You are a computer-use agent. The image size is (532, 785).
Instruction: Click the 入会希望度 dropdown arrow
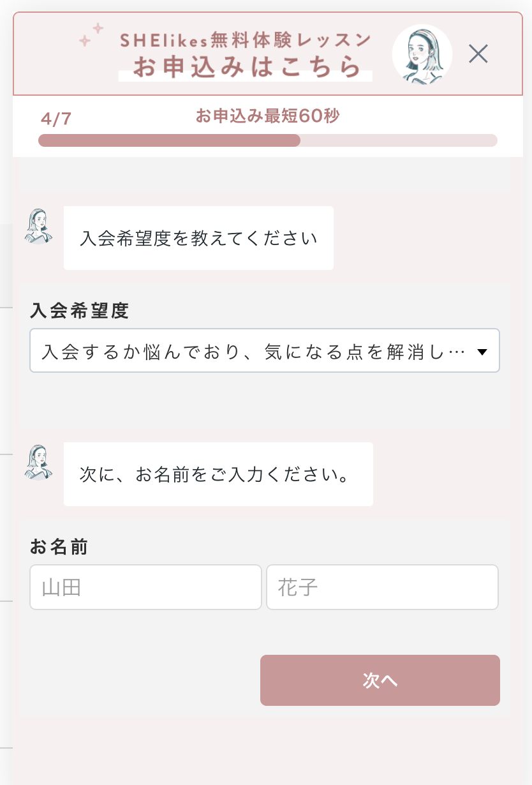point(482,352)
